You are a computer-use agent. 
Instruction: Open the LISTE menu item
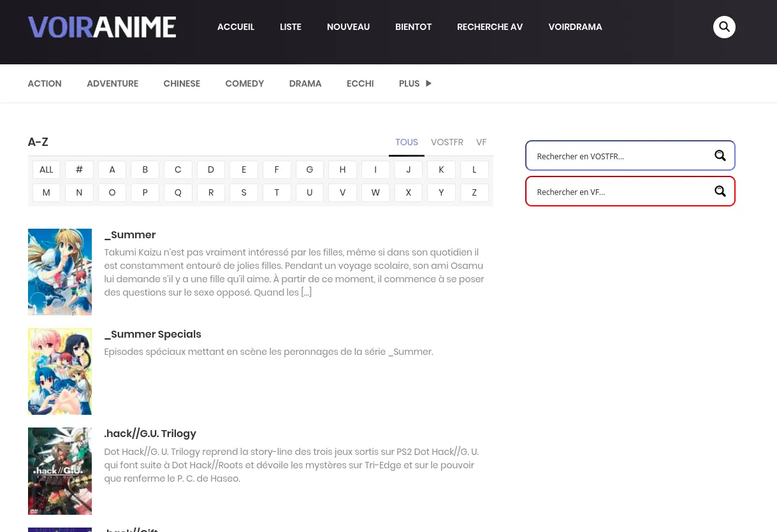(x=290, y=27)
